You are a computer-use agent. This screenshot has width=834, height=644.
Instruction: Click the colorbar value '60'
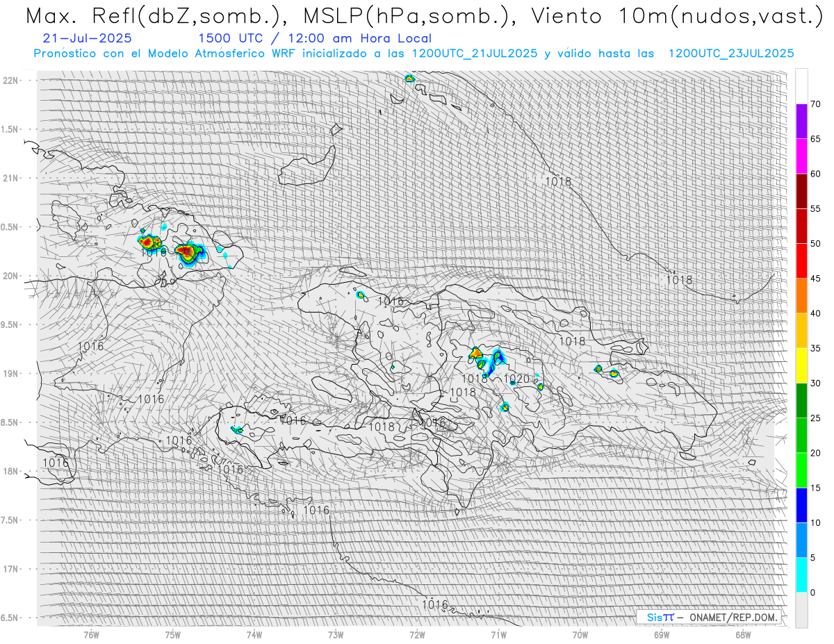815,174
